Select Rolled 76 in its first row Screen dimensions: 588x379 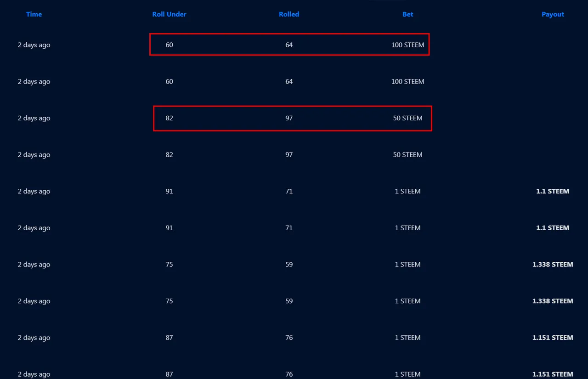tap(289, 338)
